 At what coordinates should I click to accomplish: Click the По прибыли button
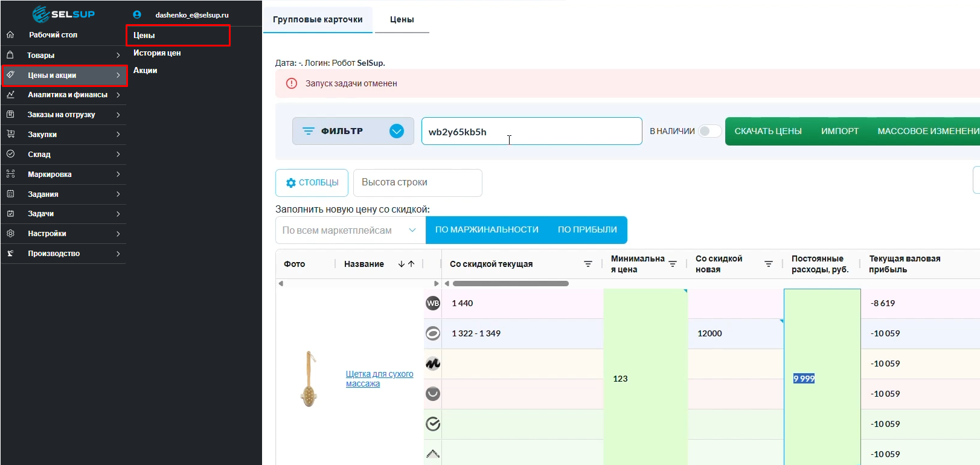[587, 230]
